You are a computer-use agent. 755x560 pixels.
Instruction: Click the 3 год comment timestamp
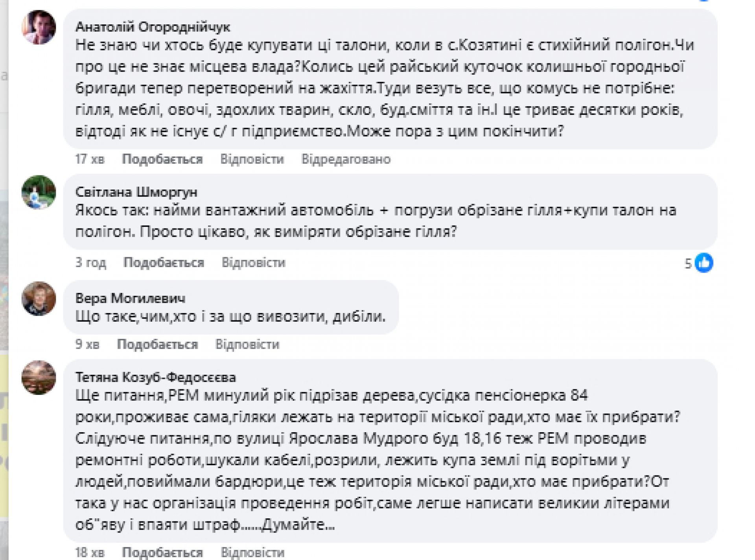(x=90, y=263)
